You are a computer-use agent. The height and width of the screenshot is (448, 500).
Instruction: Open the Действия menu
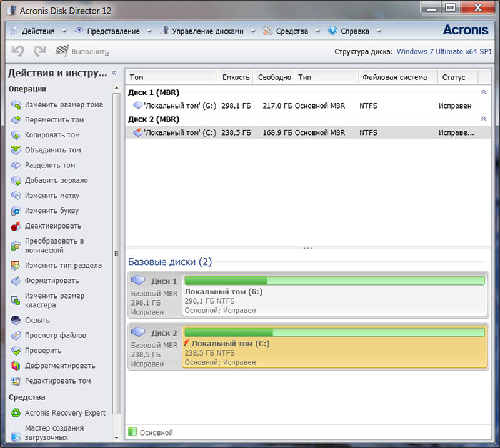coord(38,31)
